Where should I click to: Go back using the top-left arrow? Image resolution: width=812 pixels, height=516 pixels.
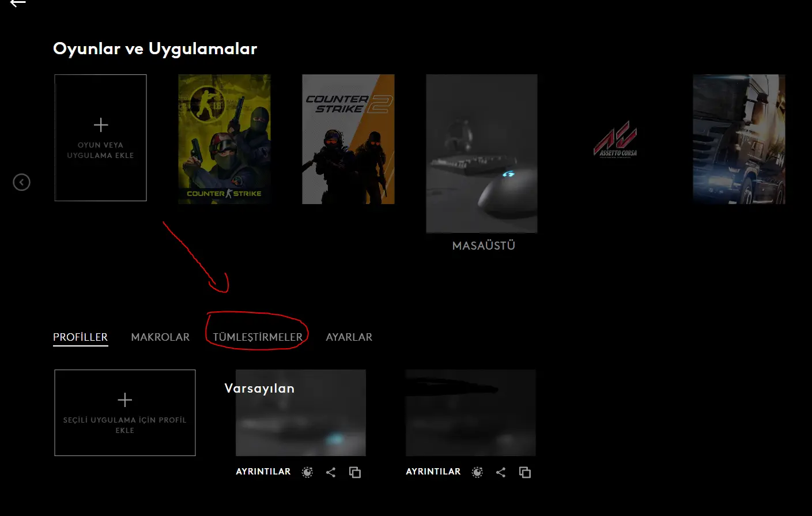point(18,3)
